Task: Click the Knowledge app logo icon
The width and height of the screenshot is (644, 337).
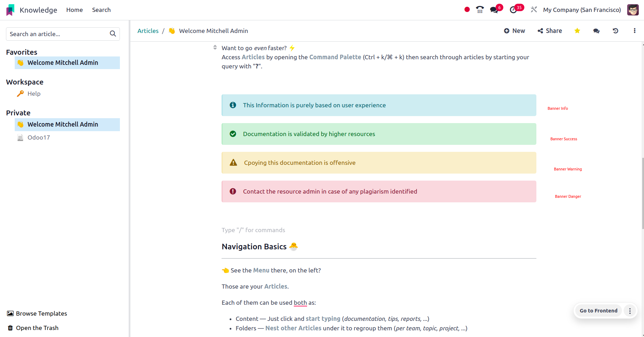Action: point(11,10)
